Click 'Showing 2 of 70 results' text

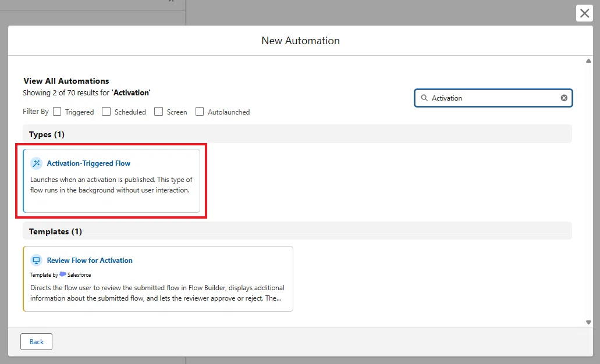pos(87,93)
